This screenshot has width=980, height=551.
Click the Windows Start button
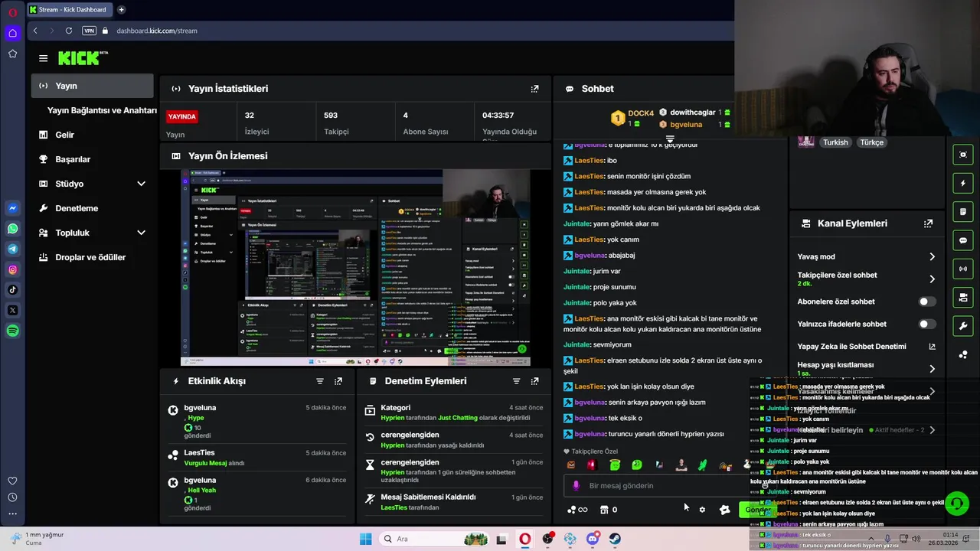[x=366, y=539]
